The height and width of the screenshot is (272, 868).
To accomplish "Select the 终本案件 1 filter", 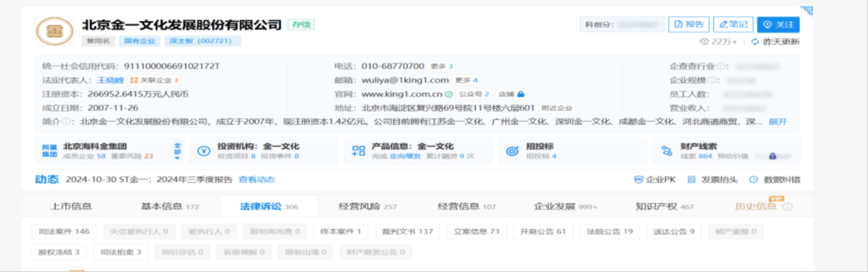I will 341,231.
